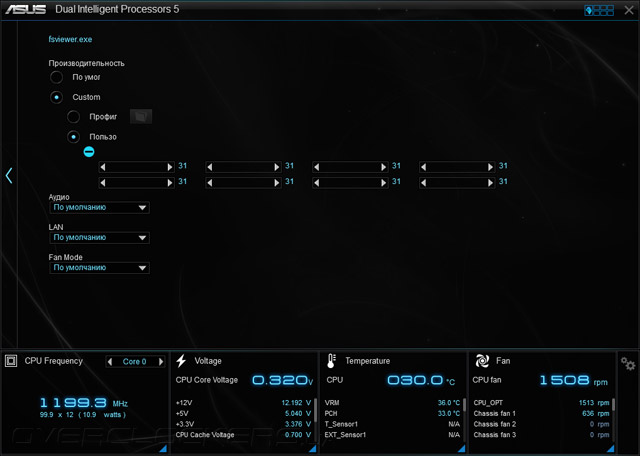Close the Dual Intelligent Processors window
The height and width of the screenshot is (456, 640).
(629, 10)
